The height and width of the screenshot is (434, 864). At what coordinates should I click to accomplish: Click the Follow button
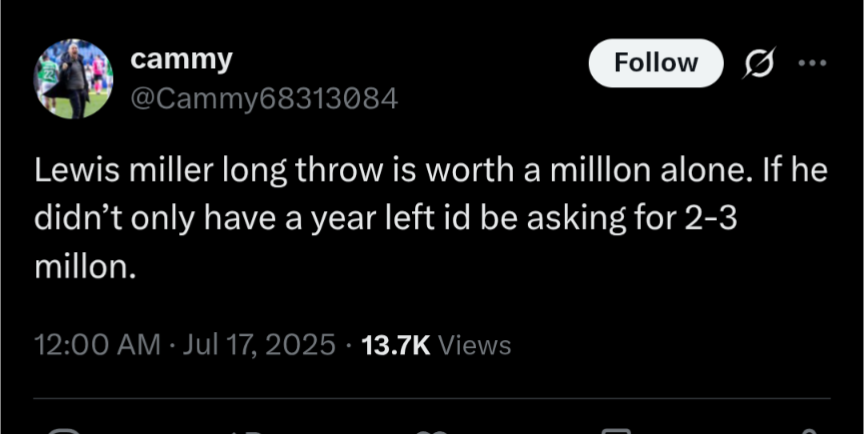click(x=656, y=63)
